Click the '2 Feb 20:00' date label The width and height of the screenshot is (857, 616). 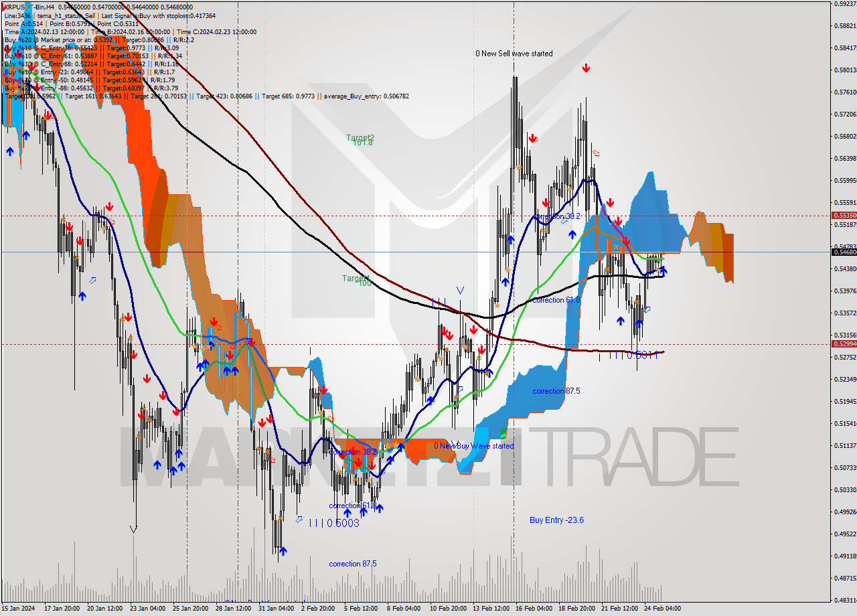point(318,609)
